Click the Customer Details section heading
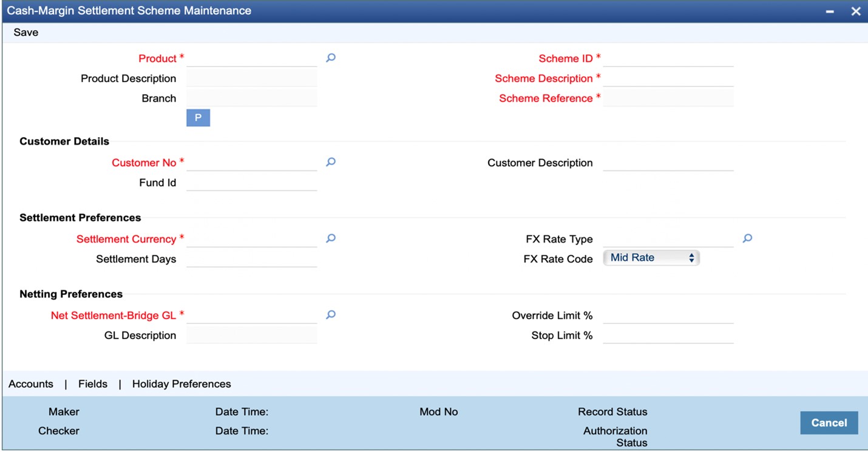The image size is (868, 452). click(64, 141)
